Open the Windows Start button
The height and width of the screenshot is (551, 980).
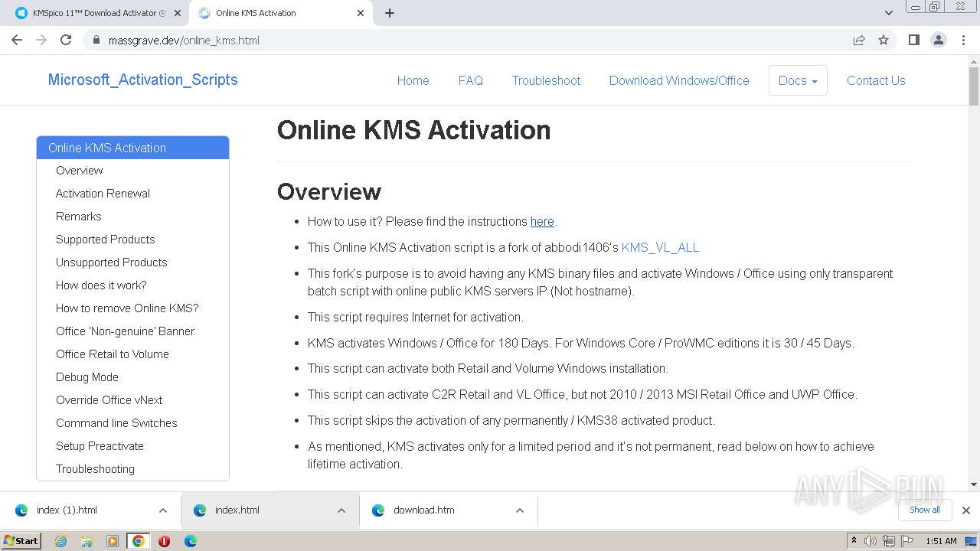coord(21,541)
